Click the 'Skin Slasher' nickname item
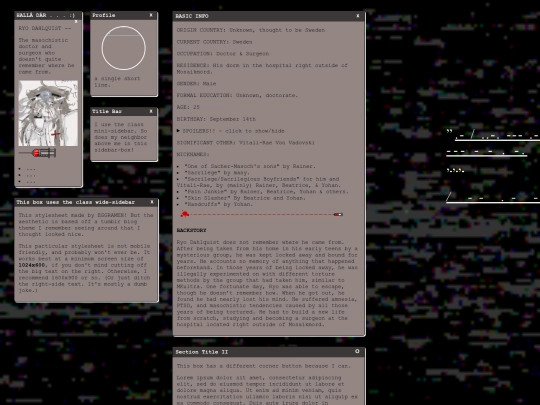Viewport: 540px width, 405px height. pos(245,198)
